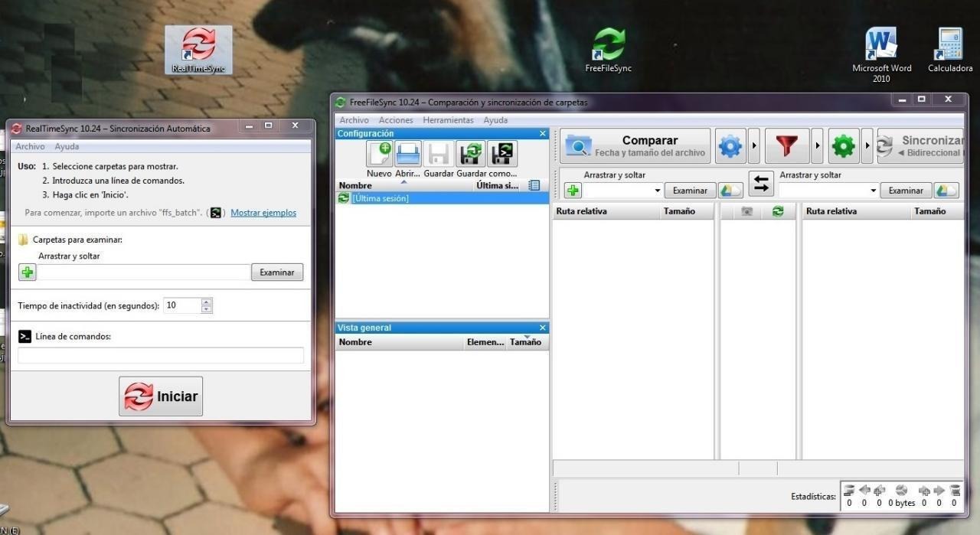Open the red funnel filter settings

786,146
